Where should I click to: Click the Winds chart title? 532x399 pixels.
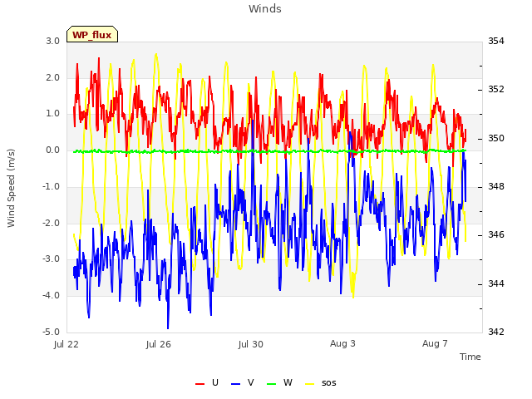click(x=265, y=9)
